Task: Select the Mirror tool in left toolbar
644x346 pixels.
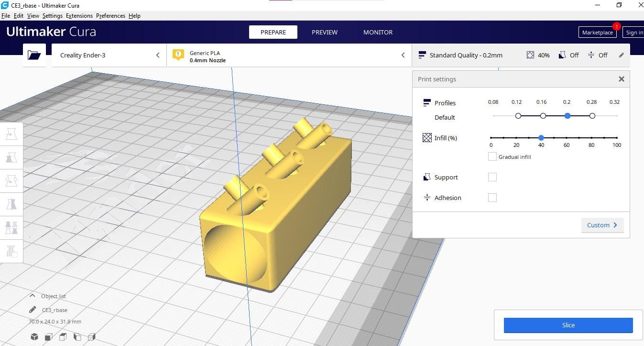Action: tap(11, 204)
